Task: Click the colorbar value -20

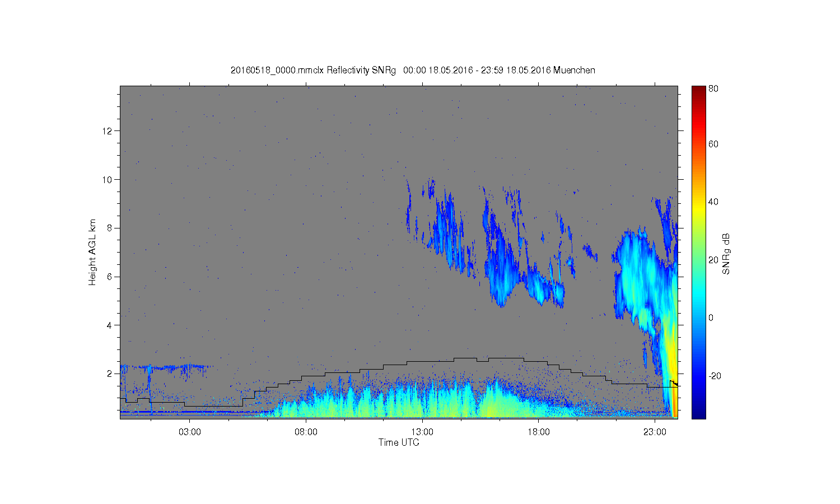Action: [715, 376]
